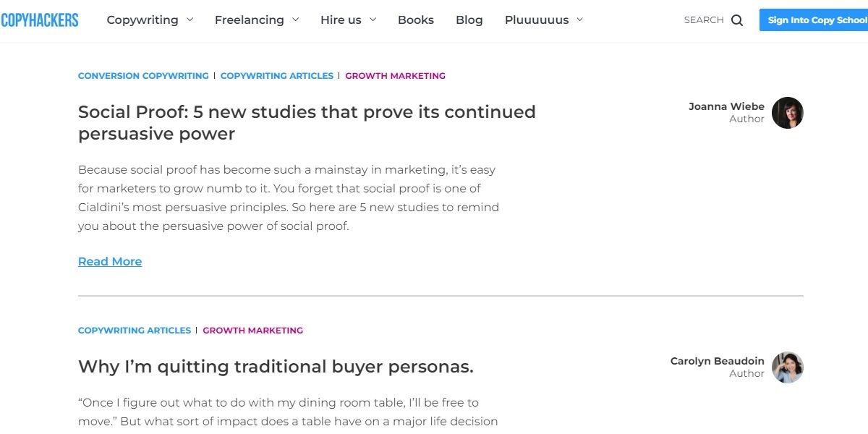Expand the Pluuuuuus dropdown menu
The height and width of the screenshot is (434, 868).
pos(538,20)
